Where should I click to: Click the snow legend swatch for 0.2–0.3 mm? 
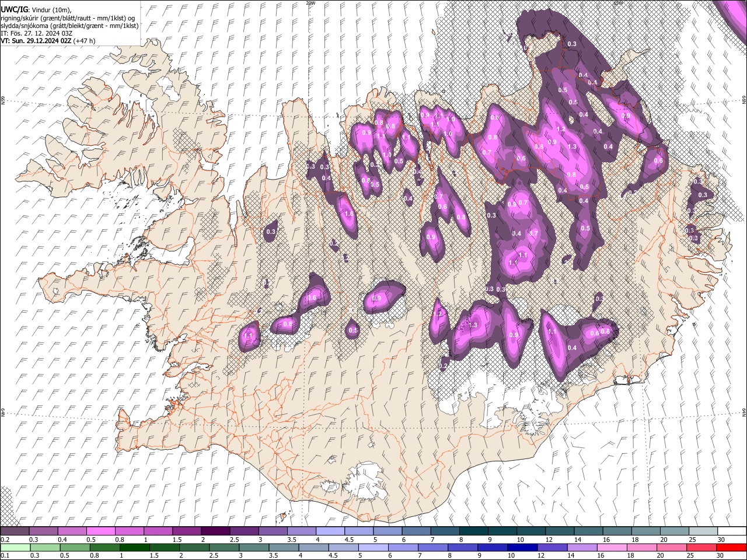point(15,531)
